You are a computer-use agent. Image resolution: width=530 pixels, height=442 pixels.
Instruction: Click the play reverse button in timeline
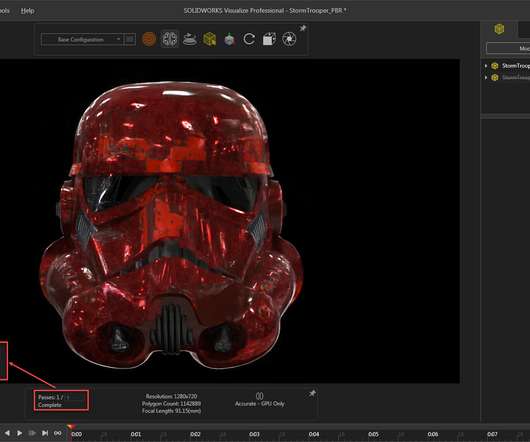click(x=7, y=433)
